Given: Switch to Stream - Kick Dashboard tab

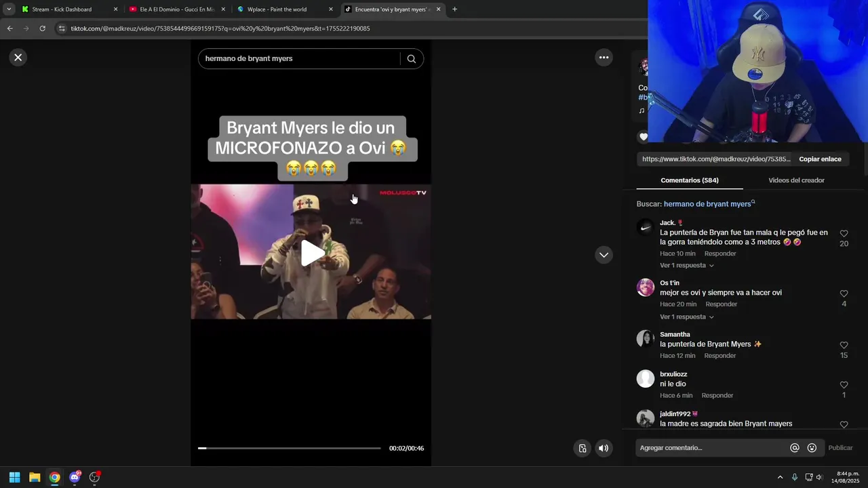Looking at the screenshot, I should pyautogui.click(x=61, y=9).
